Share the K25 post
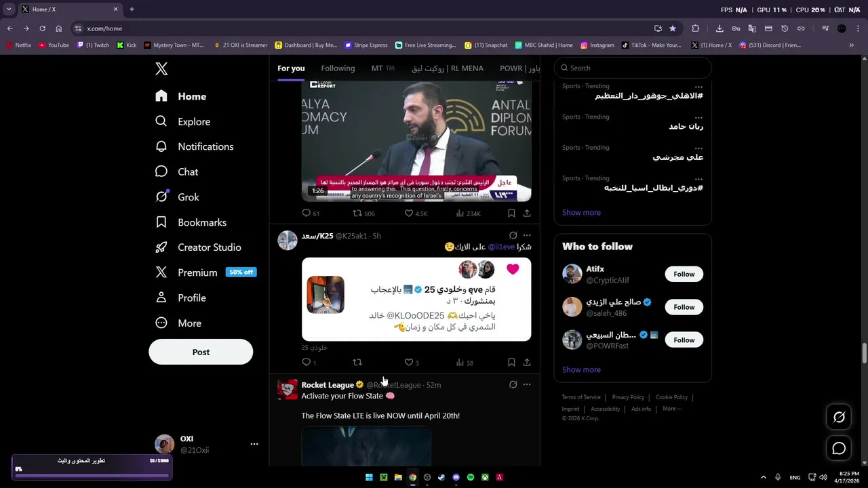The image size is (868, 488). pyautogui.click(x=527, y=363)
